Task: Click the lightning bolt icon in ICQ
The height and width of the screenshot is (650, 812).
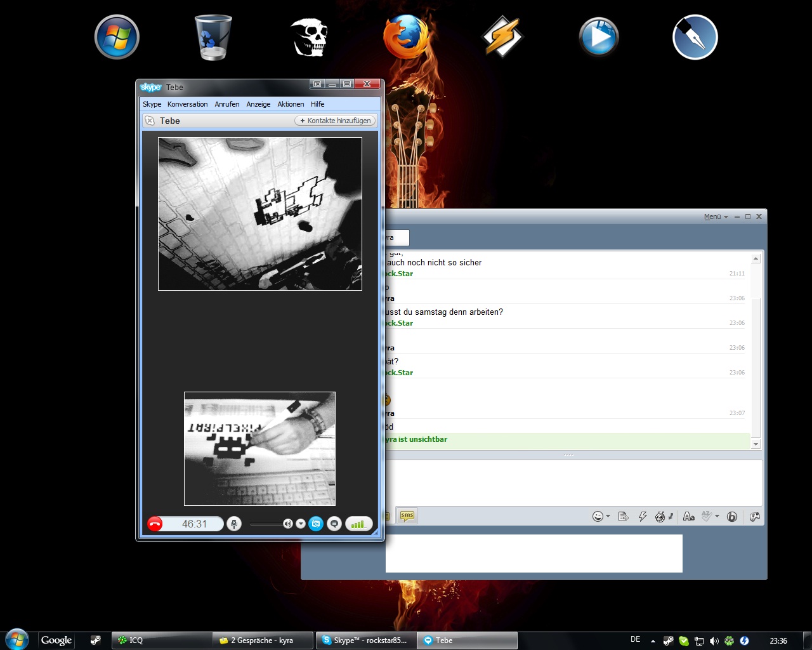Action: click(x=643, y=517)
